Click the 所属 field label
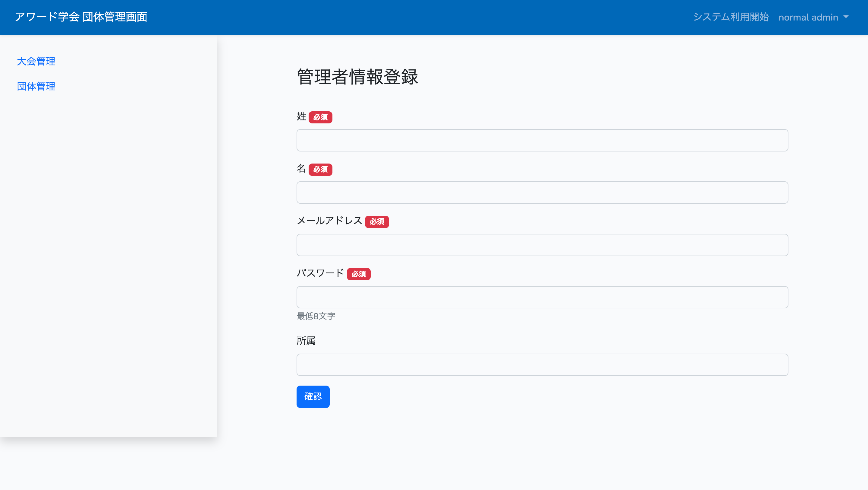The height and width of the screenshot is (490, 868). coord(306,341)
